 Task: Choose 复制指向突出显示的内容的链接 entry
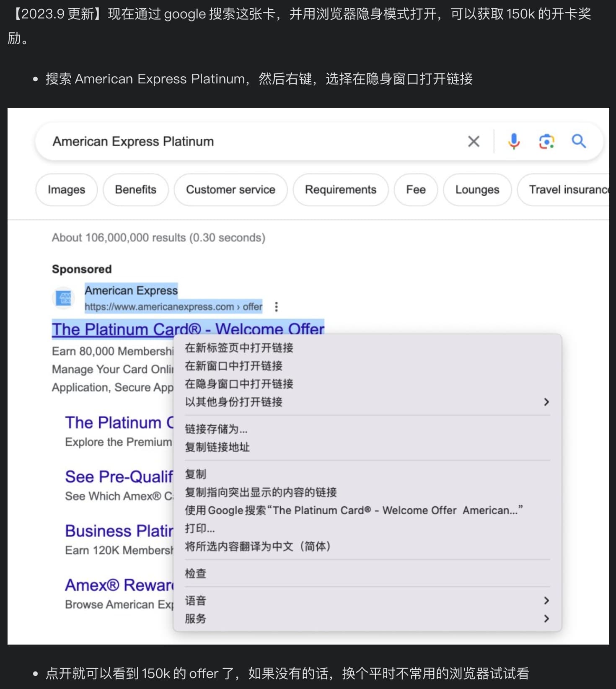click(x=367, y=492)
